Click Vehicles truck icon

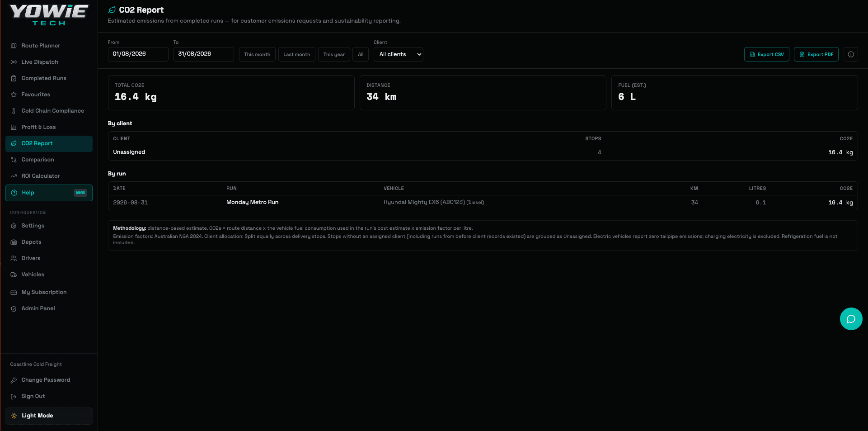coord(14,275)
